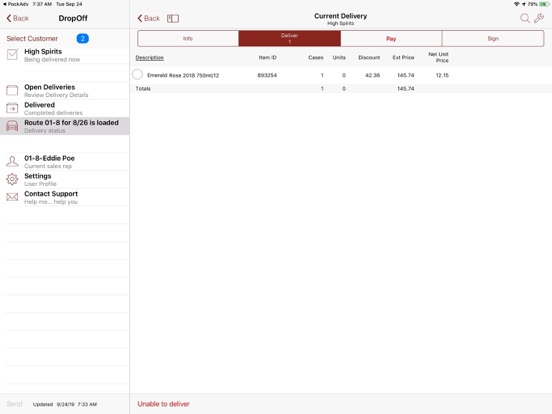Select Route 01-8 for 8/26 is loaded
Screen dimensions: 552x414
[x=65, y=126]
